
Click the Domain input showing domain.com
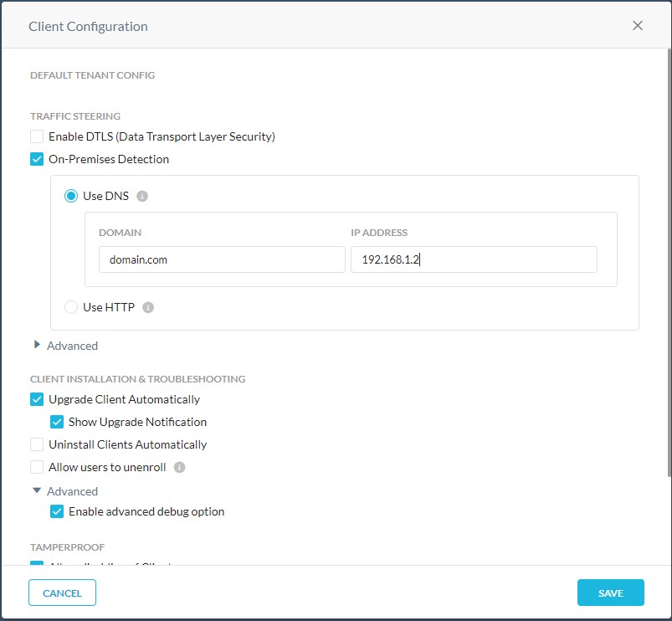click(x=221, y=259)
